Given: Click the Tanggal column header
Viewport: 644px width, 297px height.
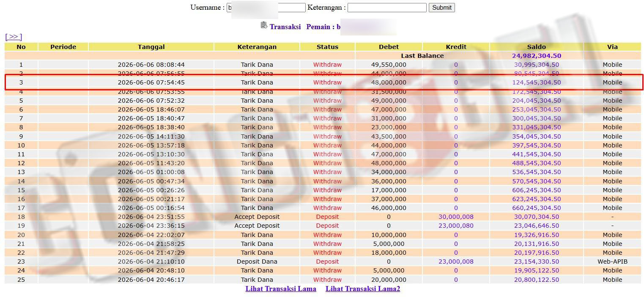Looking at the screenshot, I should click(x=151, y=47).
